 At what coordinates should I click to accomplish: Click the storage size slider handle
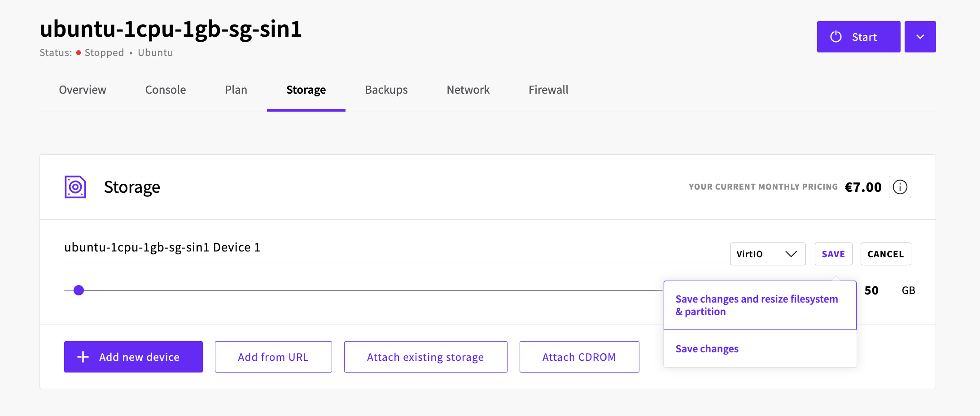coord(79,290)
